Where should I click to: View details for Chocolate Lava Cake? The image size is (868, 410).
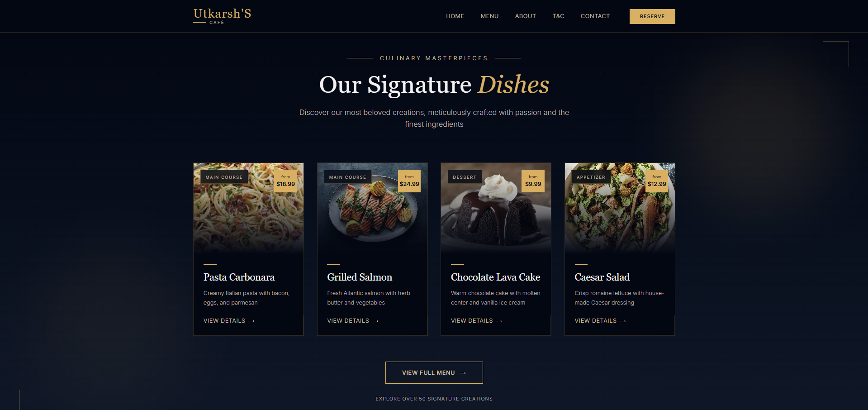pos(477,321)
